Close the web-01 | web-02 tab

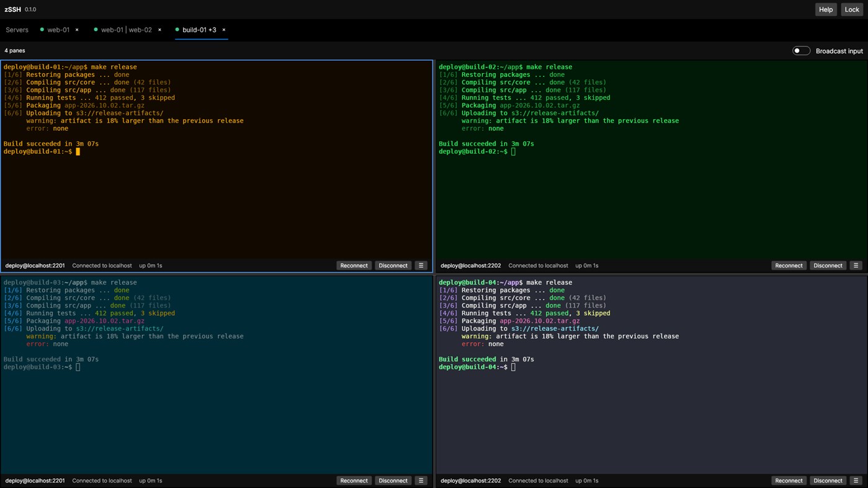[159, 30]
